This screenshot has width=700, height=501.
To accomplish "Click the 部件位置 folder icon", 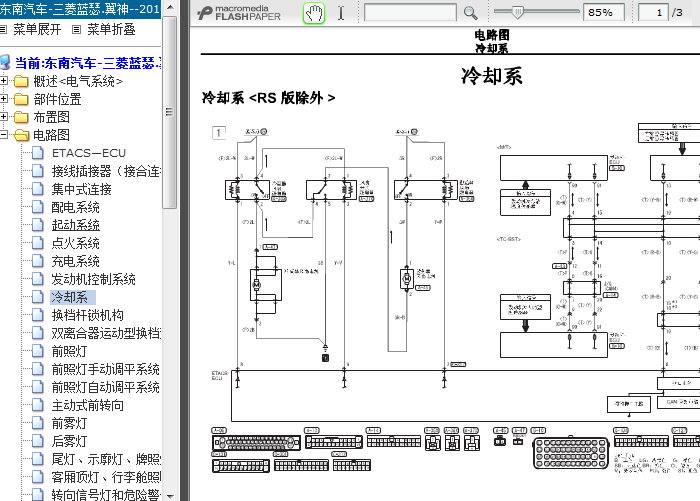I will coord(21,99).
